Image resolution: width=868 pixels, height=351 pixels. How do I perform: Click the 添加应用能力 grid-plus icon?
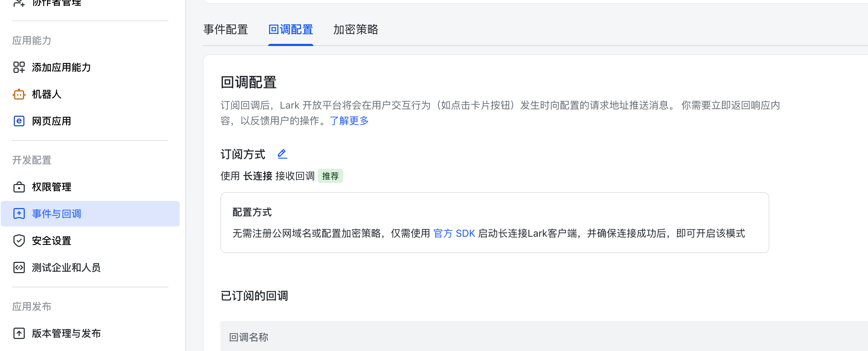point(19,67)
